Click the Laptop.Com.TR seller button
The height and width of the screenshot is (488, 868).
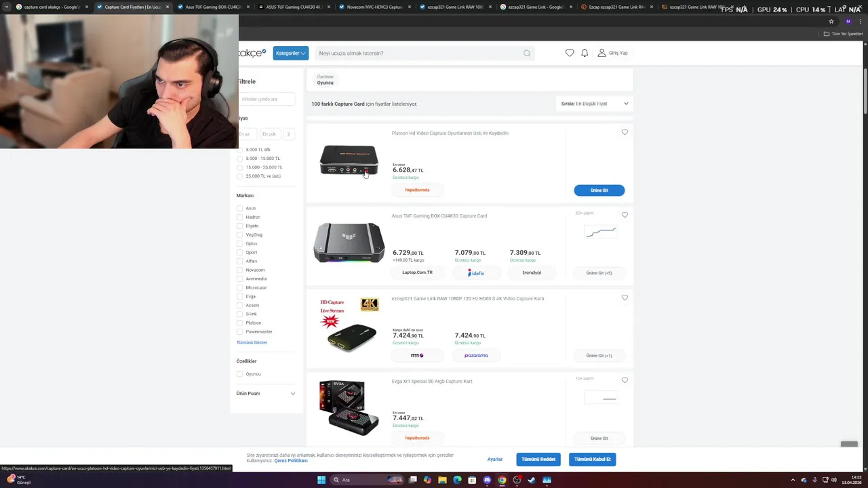[417, 272]
